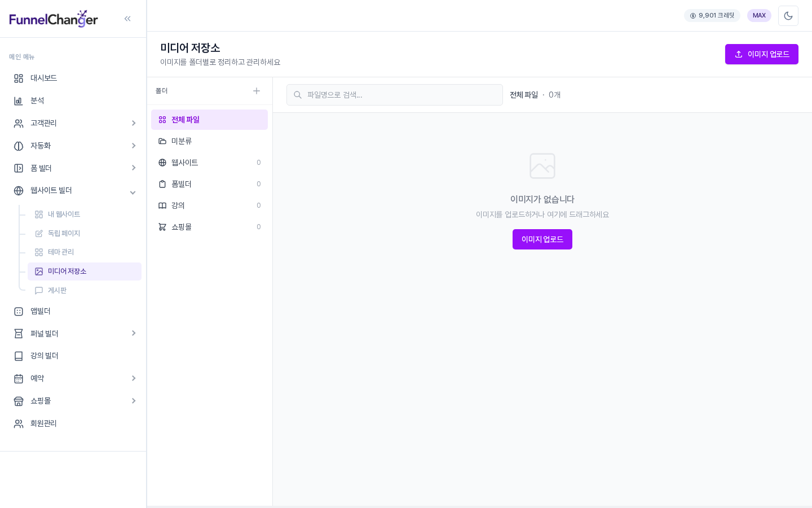The image size is (812, 508).
Task: Click the MAX plan badge
Action: coord(759,16)
